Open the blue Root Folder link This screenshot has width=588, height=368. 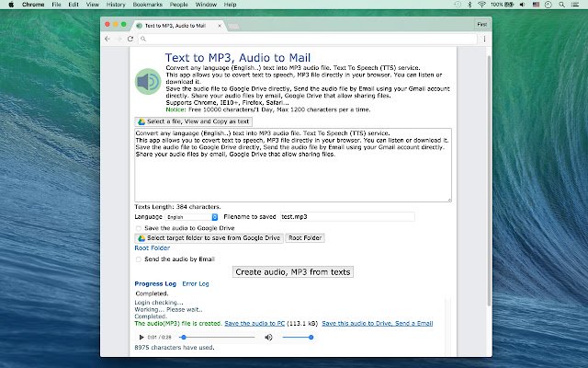pos(152,248)
